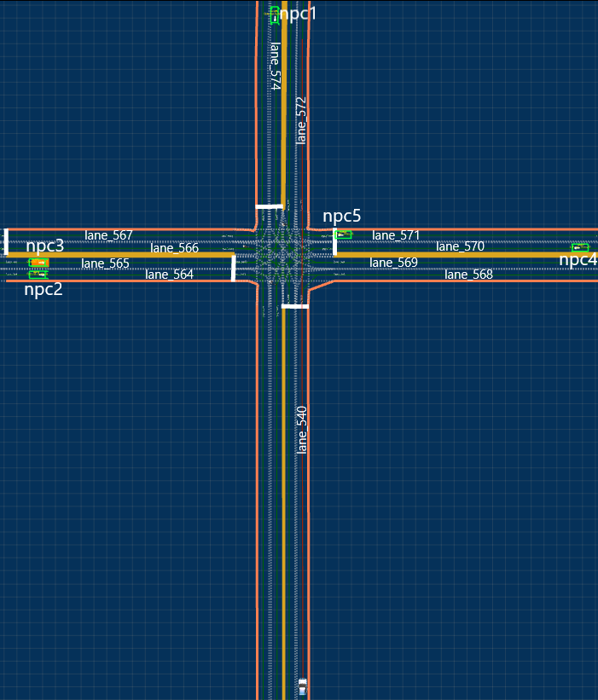This screenshot has height=700, width=598.
Task: Select the npc5 vehicle near the intersection
Action: coord(343,234)
